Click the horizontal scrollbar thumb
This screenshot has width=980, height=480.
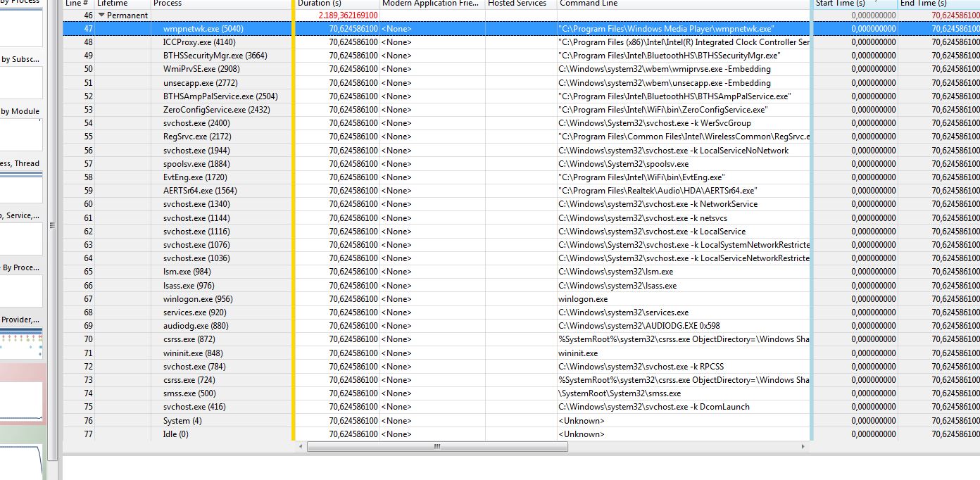(436, 446)
